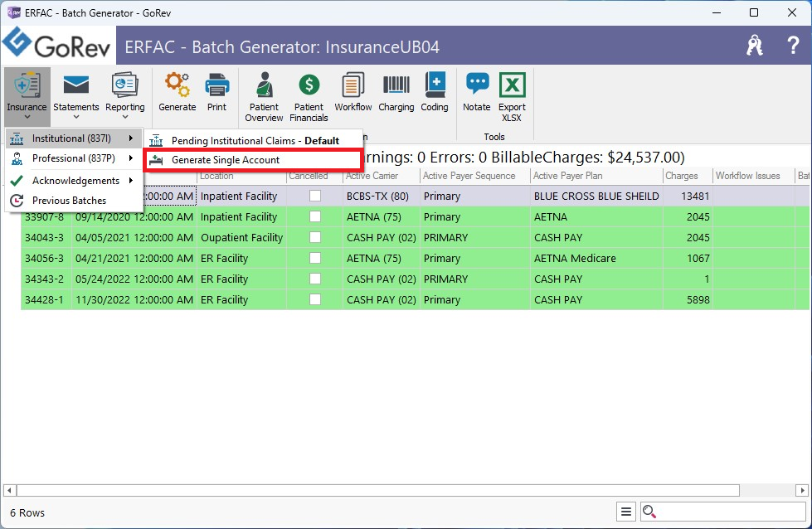This screenshot has height=529, width=812.
Task: Click BLUE CROSS BLUE SHEILD plan cell
Action: point(596,196)
